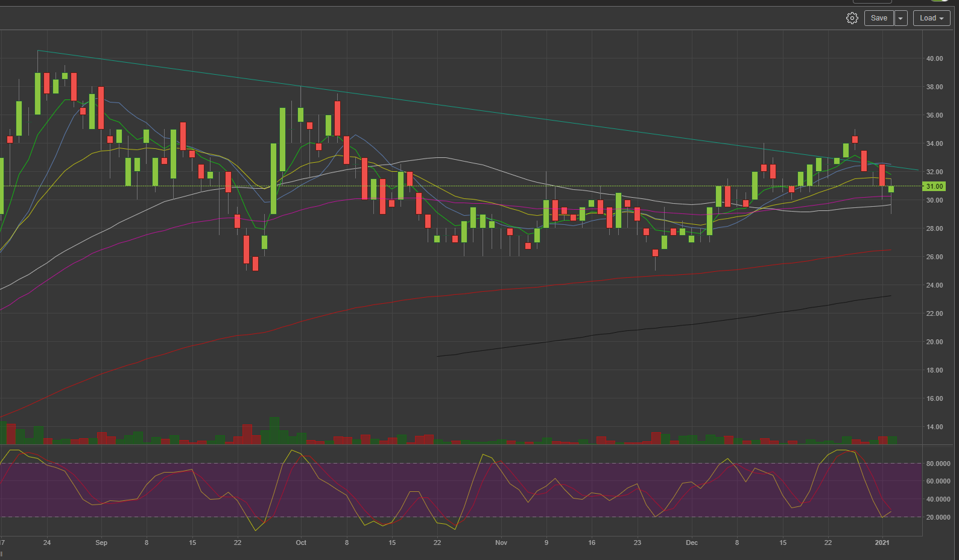Click the 38.00 price axis label

tap(934, 87)
